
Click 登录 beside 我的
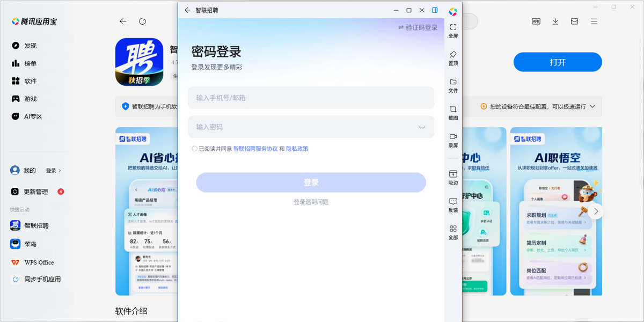point(53,171)
